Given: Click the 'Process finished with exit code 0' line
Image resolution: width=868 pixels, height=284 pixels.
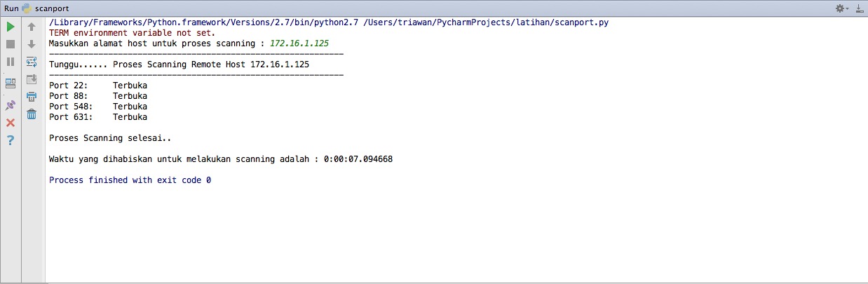Looking at the screenshot, I should tap(130, 180).
